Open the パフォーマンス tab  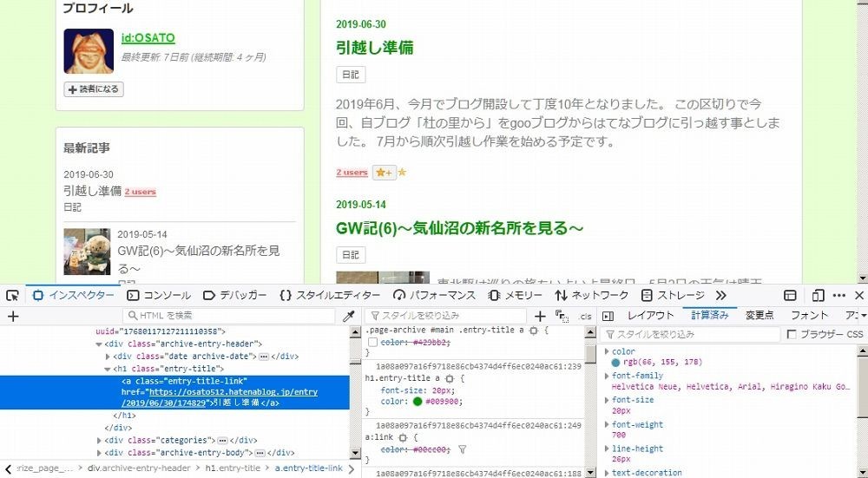[434, 296]
